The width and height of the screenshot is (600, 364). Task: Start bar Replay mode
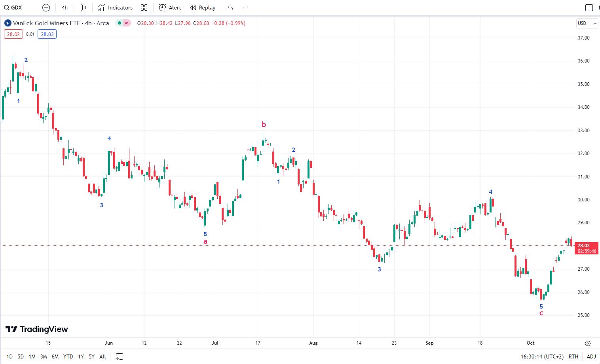[203, 8]
